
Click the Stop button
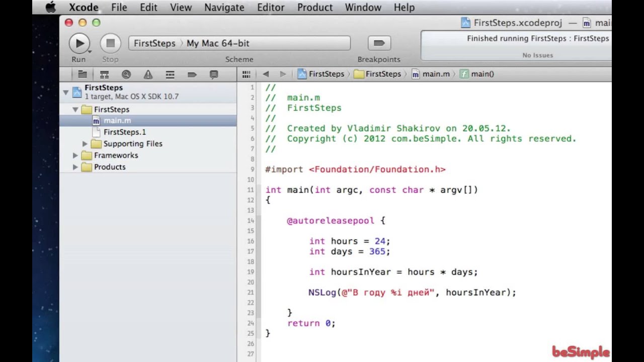coord(110,43)
